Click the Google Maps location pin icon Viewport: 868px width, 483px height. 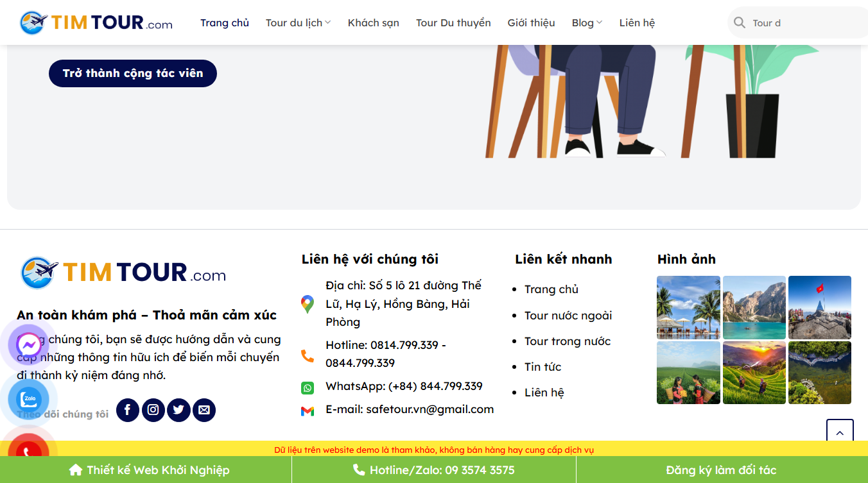click(308, 303)
